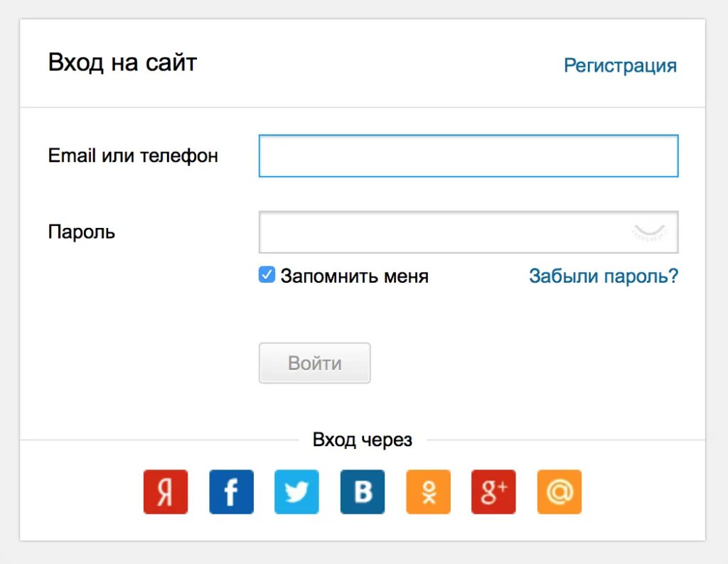Click the "Email или телефон" field label

click(x=133, y=156)
